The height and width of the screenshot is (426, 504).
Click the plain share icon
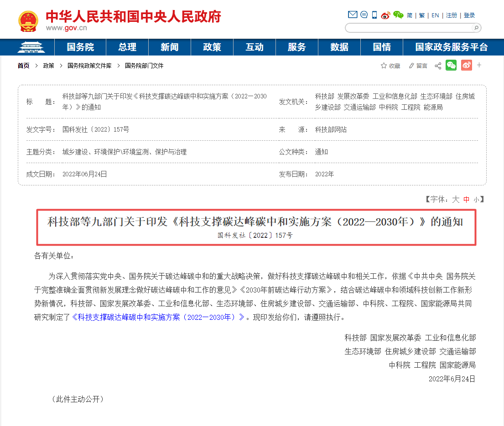tap(438, 66)
